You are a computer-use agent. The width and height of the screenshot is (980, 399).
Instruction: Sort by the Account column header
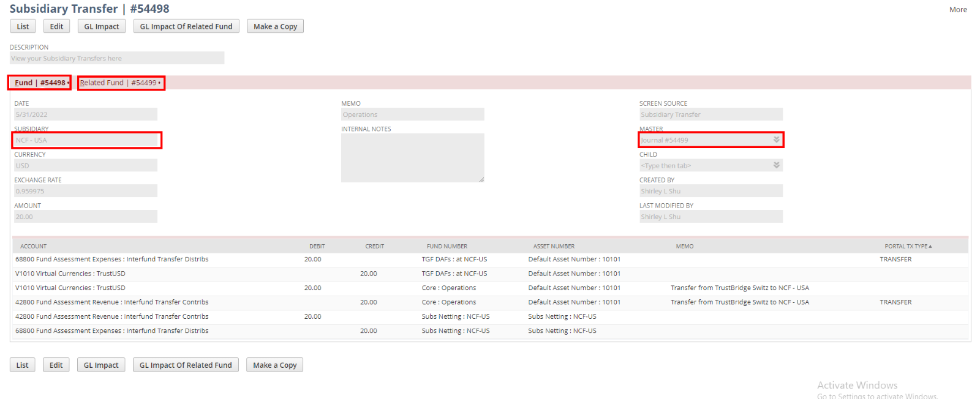pyautogui.click(x=34, y=247)
